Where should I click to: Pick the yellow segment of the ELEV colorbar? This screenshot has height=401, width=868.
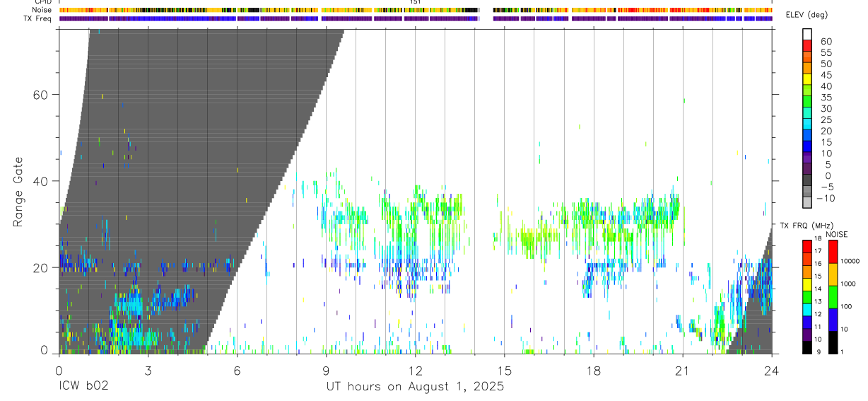(807, 79)
